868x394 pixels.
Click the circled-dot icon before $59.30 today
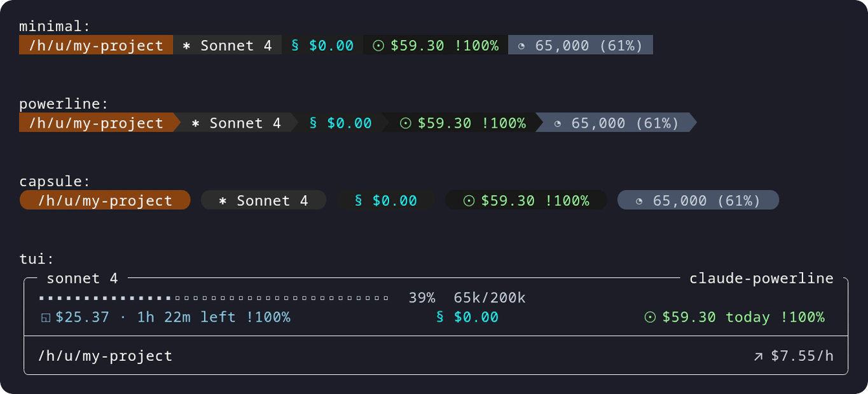point(650,317)
